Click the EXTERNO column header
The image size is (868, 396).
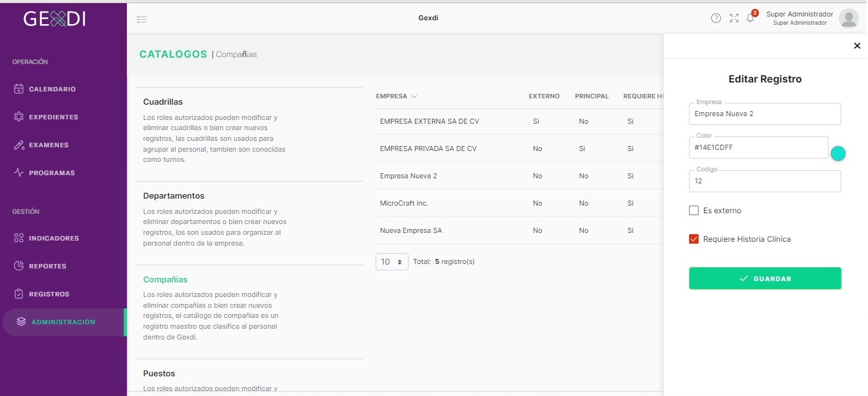(x=544, y=96)
